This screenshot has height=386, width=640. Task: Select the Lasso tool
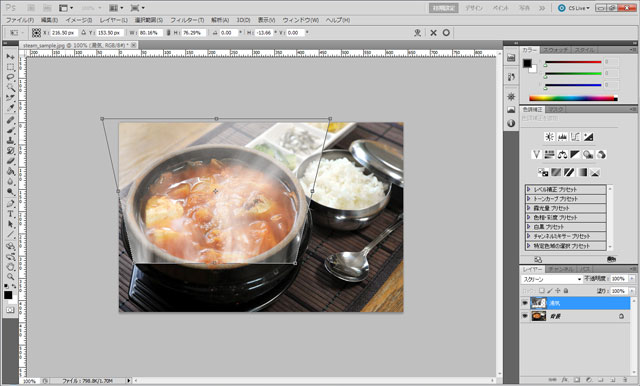pos(11,77)
